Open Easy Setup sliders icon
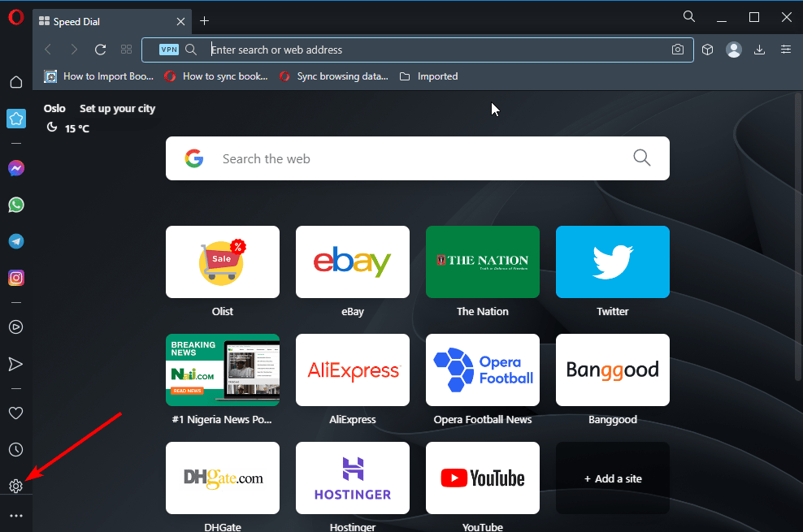Viewport: 803px width, 532px height. [786, 50]
